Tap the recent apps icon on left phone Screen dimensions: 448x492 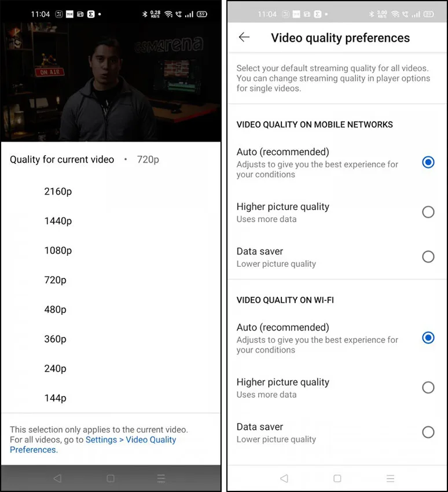point(161,478)
